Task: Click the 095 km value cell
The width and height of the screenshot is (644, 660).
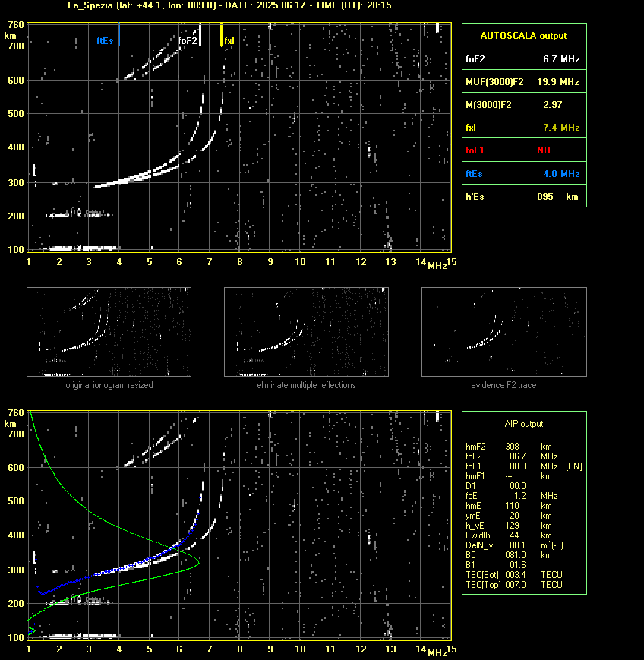Action: click(557, 197)
